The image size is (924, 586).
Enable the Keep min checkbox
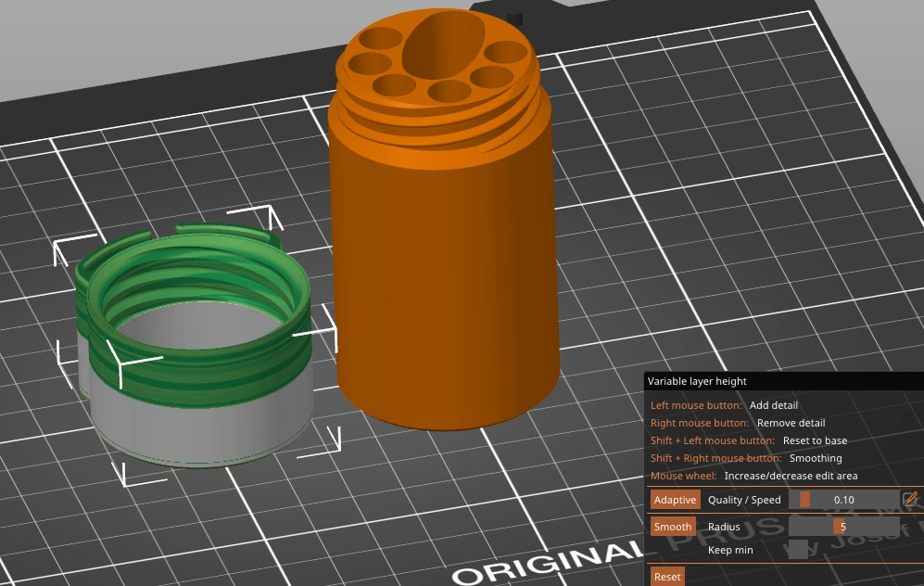coord(798,550)
